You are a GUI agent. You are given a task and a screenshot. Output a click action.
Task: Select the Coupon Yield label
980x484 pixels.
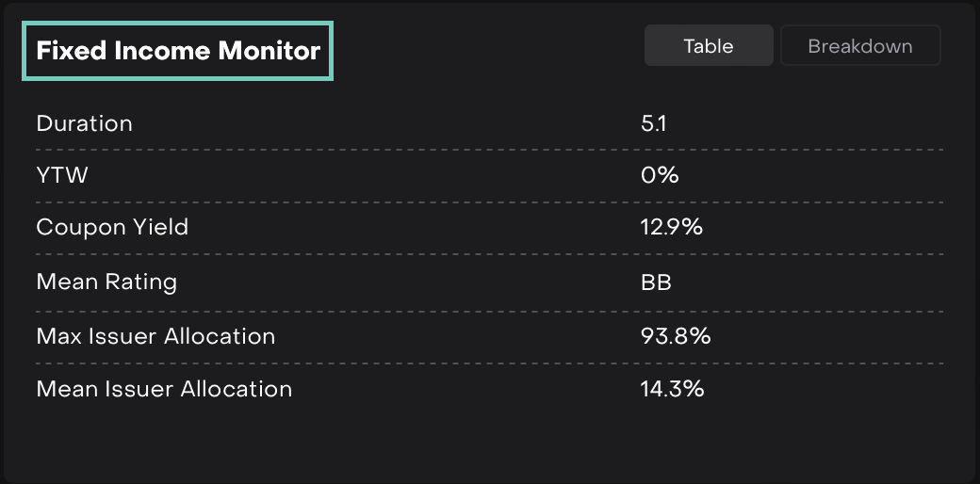112,227
